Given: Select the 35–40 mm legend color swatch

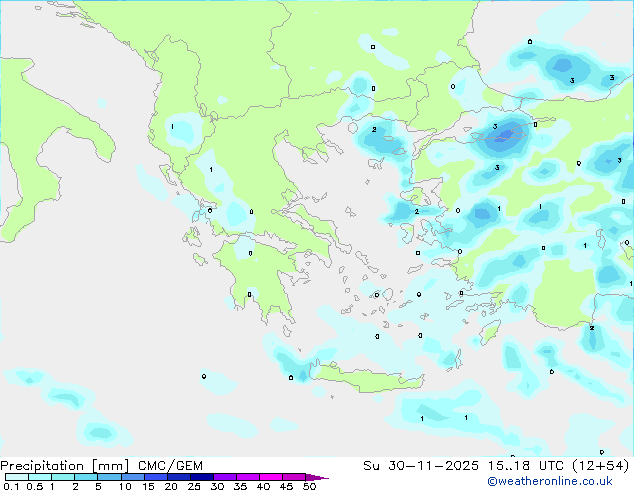Looking at the screenshot, I should 248,477.
